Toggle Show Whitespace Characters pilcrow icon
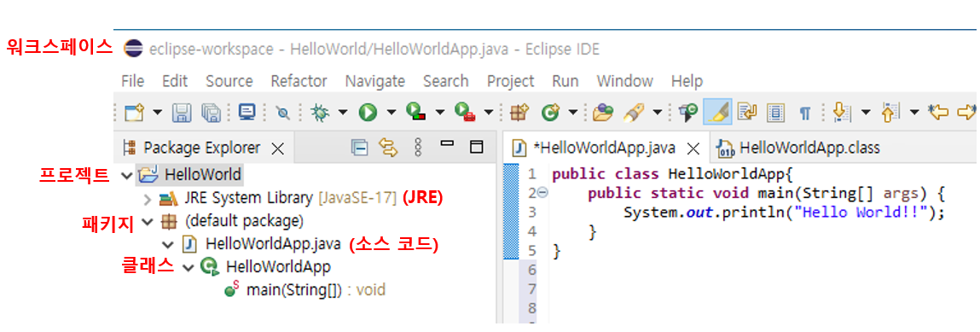The height and width of the screenshot is (332, 980). click(x=805, y=114)
